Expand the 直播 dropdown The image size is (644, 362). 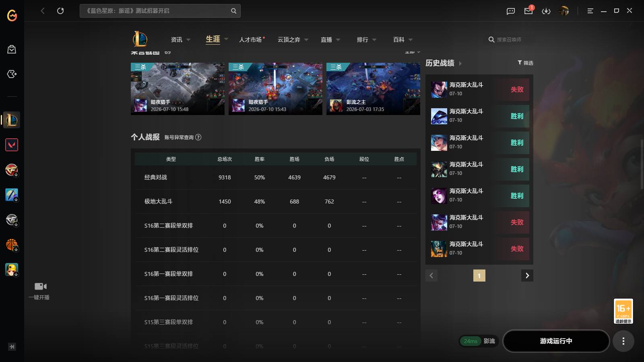point(338,40)
